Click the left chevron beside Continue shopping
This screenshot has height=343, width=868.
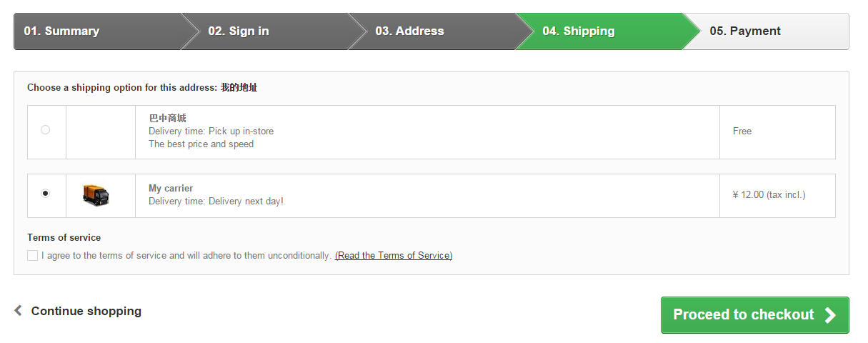coord(19,311)
